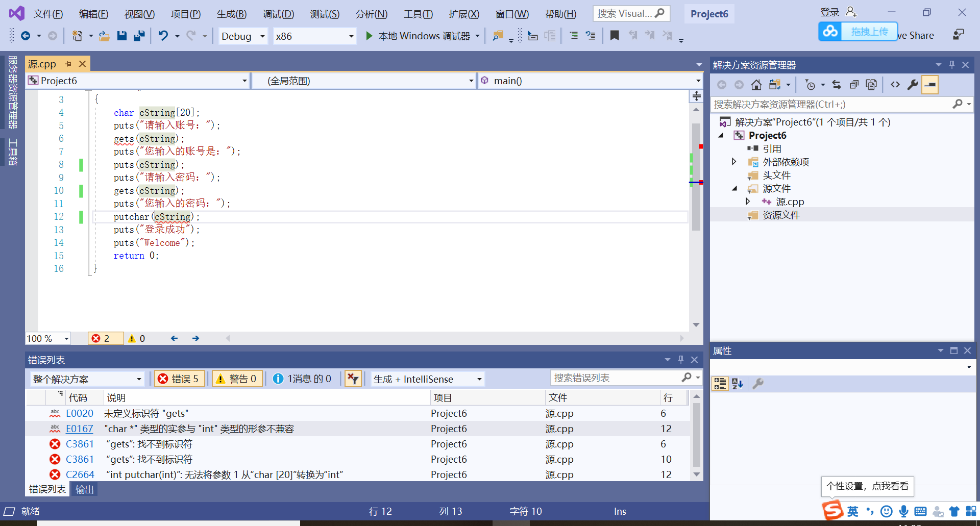Click Show All Files icon in Solution Explorer
This screenshot has height=526, width=980.
click(x=871, y=85)
